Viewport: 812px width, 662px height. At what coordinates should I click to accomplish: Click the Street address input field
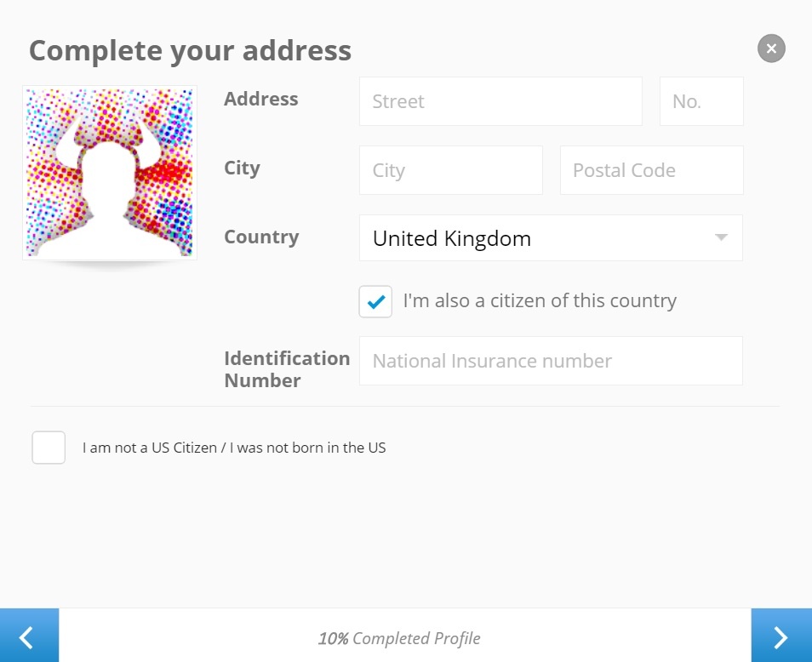tap(500, 100)
